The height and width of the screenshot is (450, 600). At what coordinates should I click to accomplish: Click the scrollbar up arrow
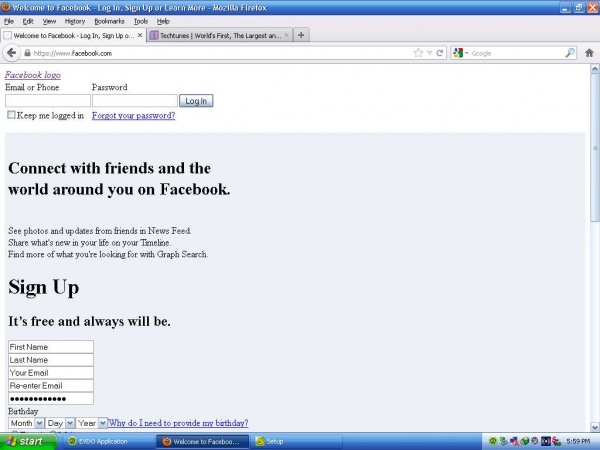(x=595, y=69)
